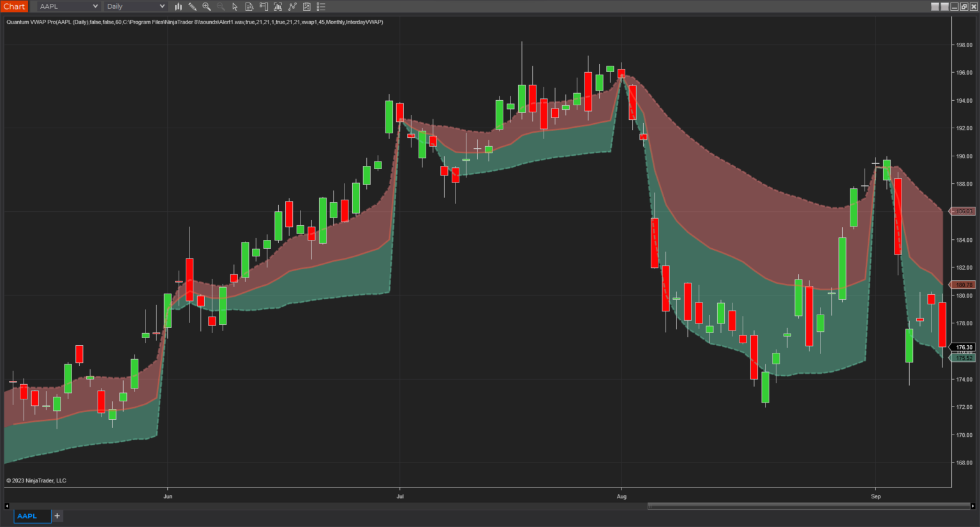
Task: Click the grayed-out Zoom Out icon
Action: pos(221,6)
